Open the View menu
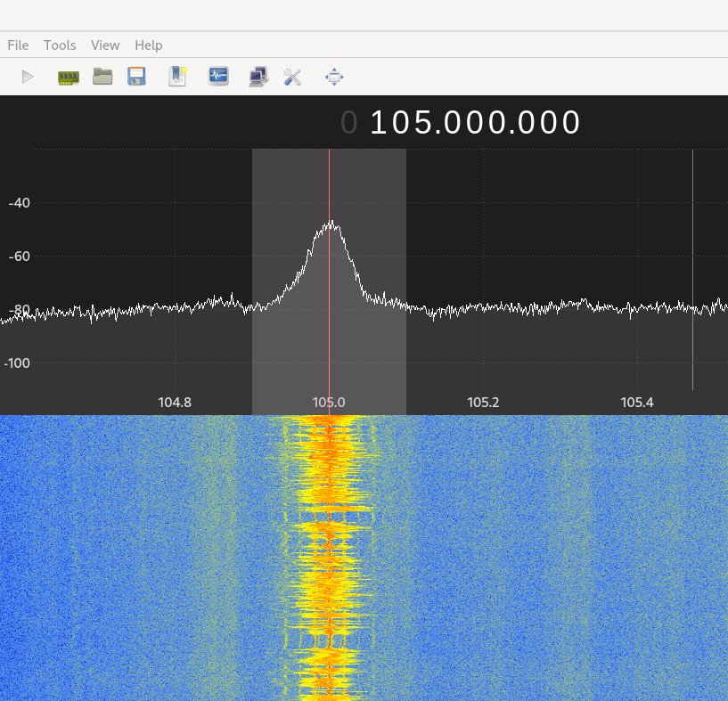 click(105, 45)
